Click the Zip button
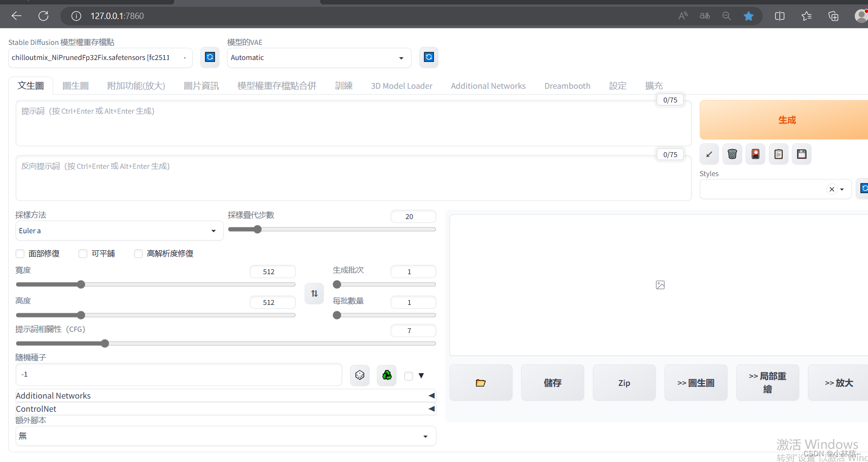868x462 pixels. coord(624,383)
